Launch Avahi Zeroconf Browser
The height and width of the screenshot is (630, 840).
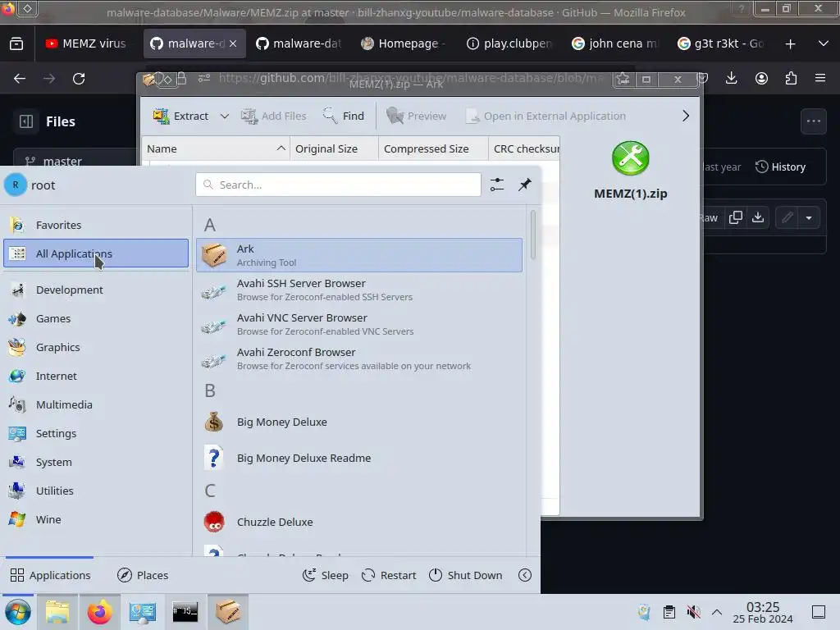[359, 359]
